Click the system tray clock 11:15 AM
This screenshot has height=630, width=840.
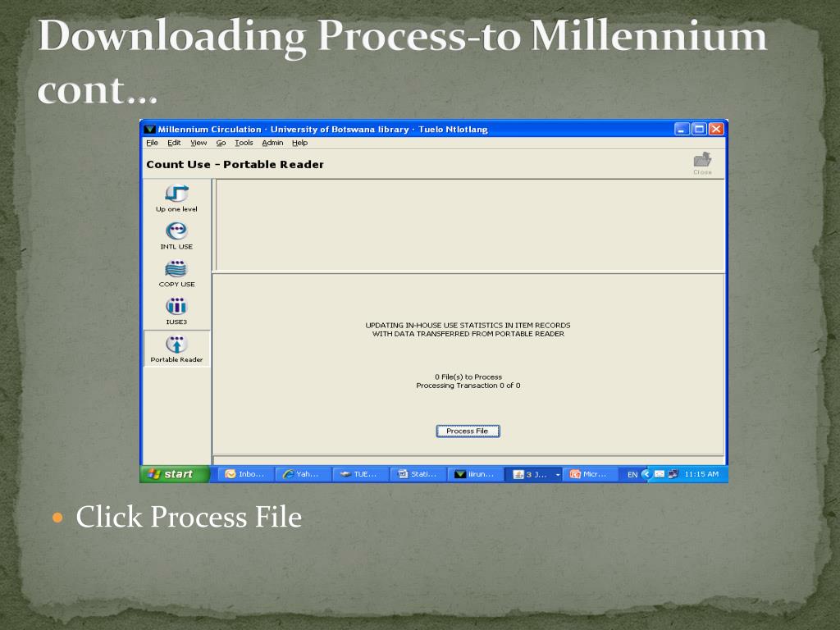701,474
